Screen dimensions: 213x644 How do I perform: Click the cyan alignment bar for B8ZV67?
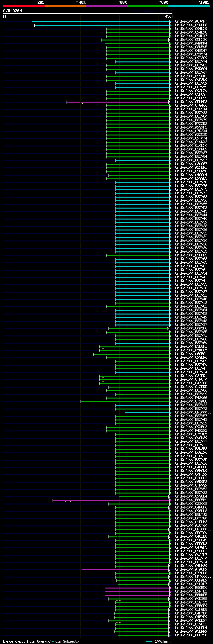pos(143,73)
